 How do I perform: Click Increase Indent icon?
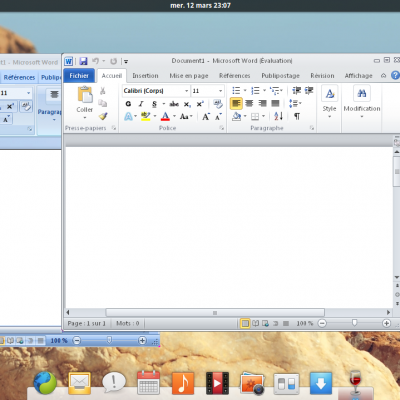tap(309, 91)
